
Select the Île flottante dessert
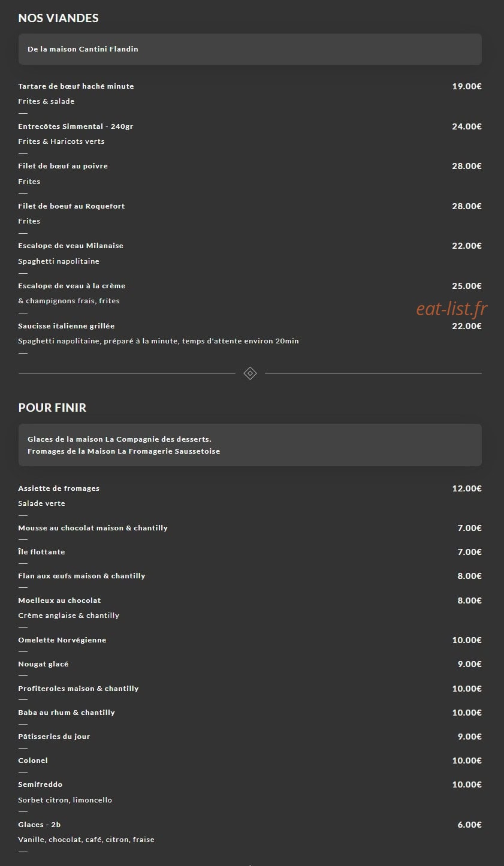pyautogui.click(x=41, y=552)
